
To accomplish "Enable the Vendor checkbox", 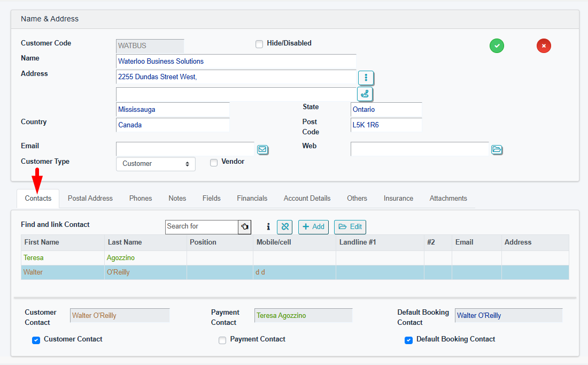I will pos(214,163).
